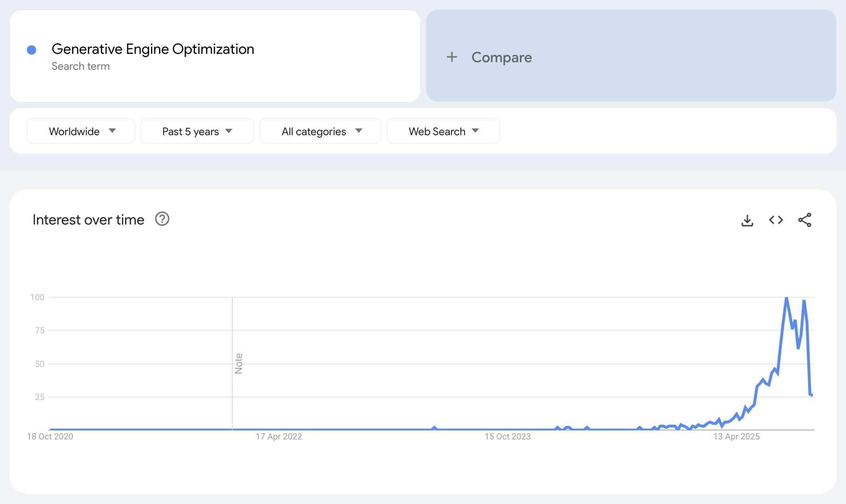Change the Web Search type dropdown
The height and width of the screenshot is (504, 846).
click(x=443, y=131)
